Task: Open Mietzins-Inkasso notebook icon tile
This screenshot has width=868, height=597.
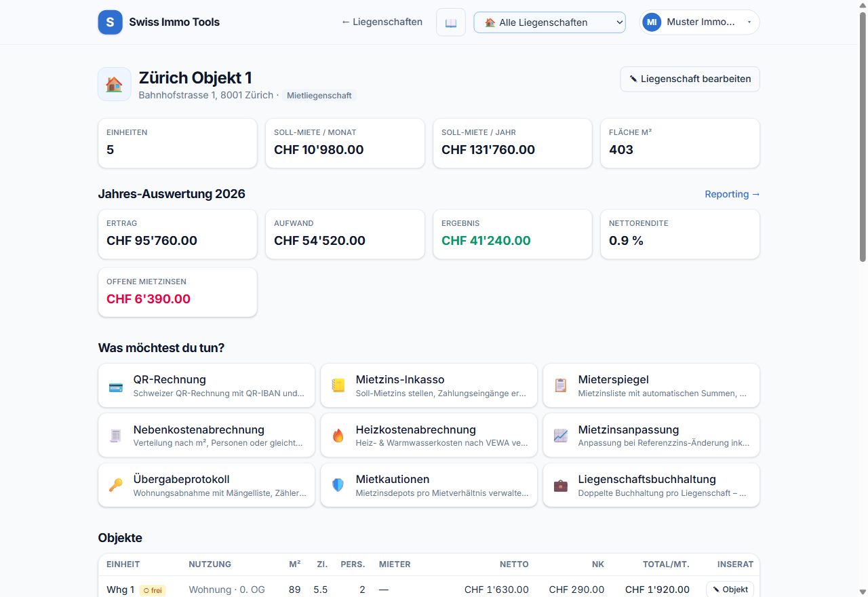Action: click(x=338, y=386)
